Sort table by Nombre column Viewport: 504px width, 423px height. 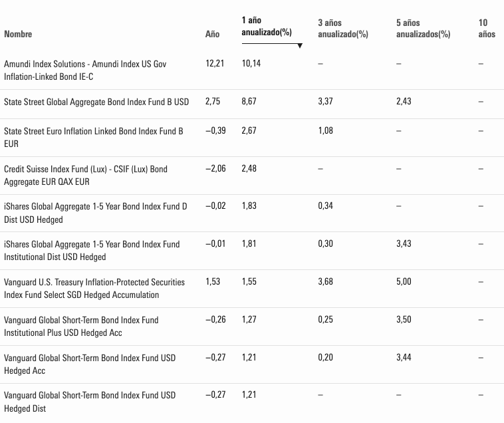pyautogui.click(x=18, y=34)
